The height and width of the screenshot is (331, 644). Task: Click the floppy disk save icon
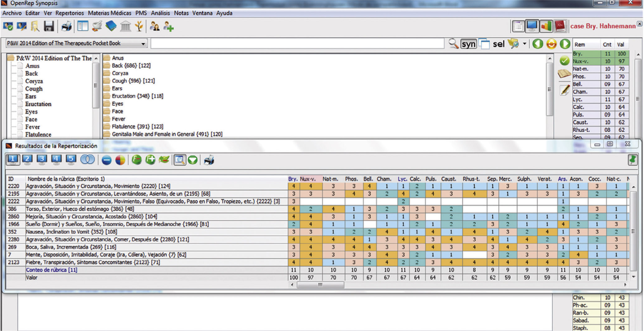click(x=49, y=27)
